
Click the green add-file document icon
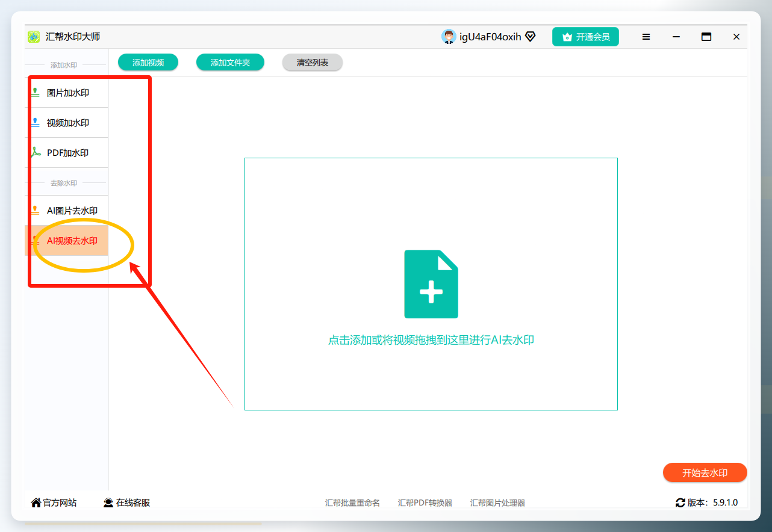tap(431, 284)
